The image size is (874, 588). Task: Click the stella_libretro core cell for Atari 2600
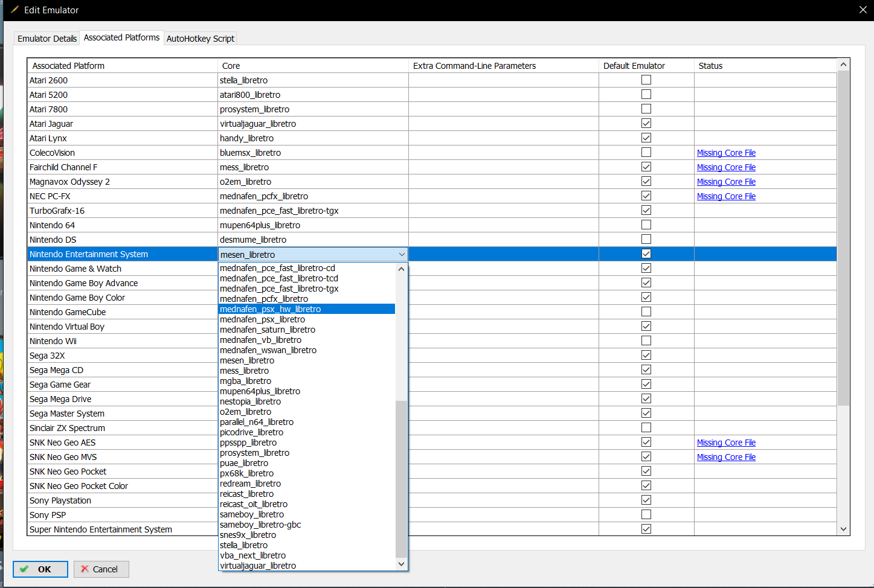pyautogui.click(x=313, y=80)
